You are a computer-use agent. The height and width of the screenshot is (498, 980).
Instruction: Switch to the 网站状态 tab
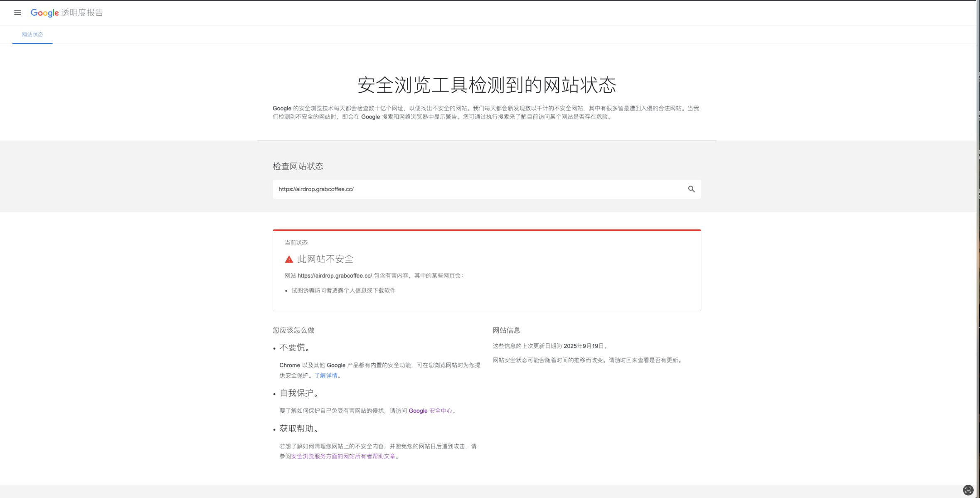32,35
